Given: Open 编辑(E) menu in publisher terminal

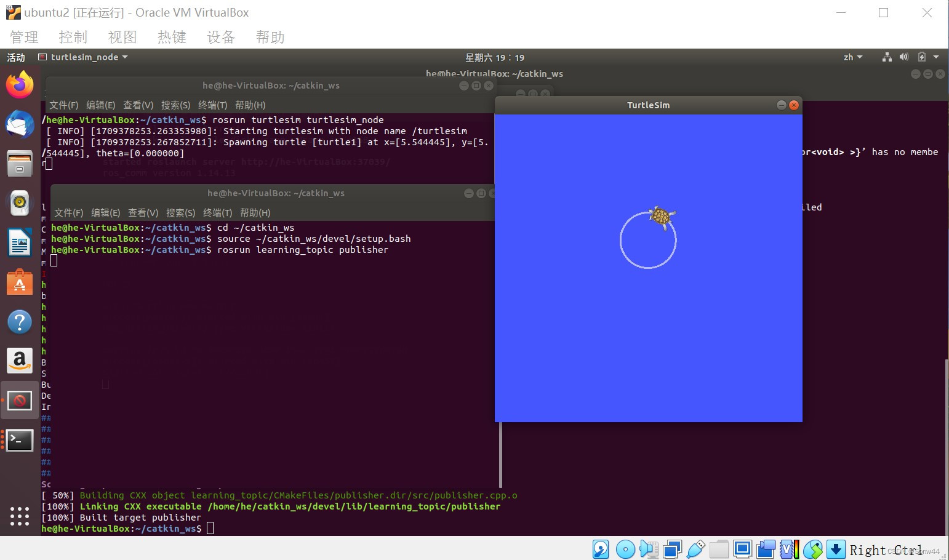Looking at the screenshot, I should pos(106,213).
